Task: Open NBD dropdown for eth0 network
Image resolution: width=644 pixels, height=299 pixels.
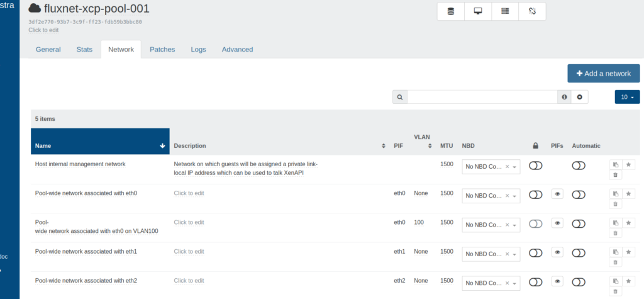Action: [515, 196]
